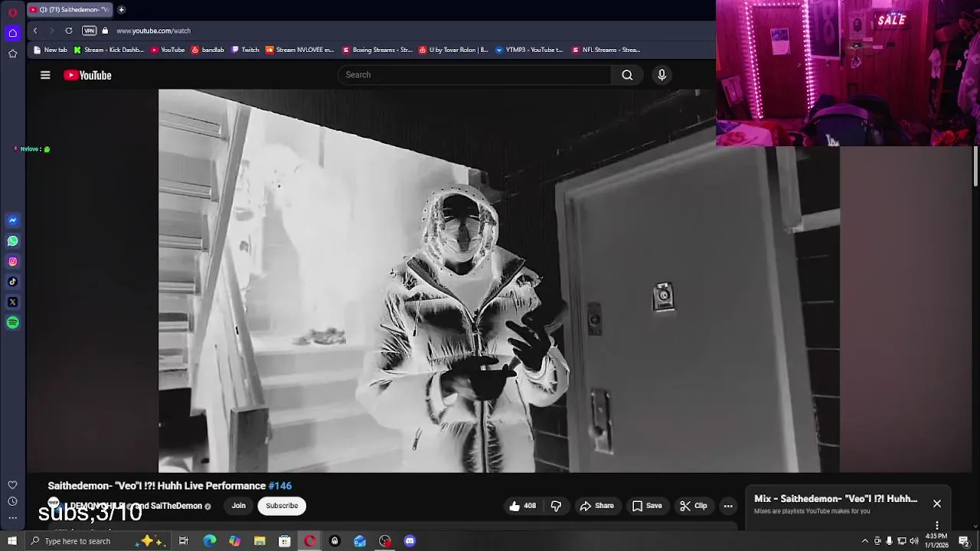Open Mix panel vertical dots menu
This screenshot has height=551, width=980.
pyautogui.click(x=937, y=526)
